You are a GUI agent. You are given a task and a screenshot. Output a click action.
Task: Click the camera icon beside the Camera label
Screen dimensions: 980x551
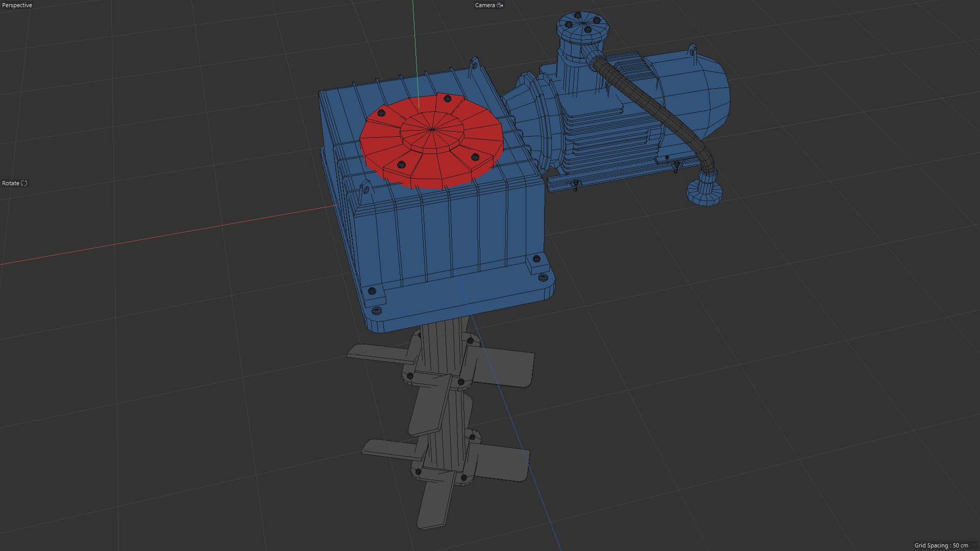500,5
